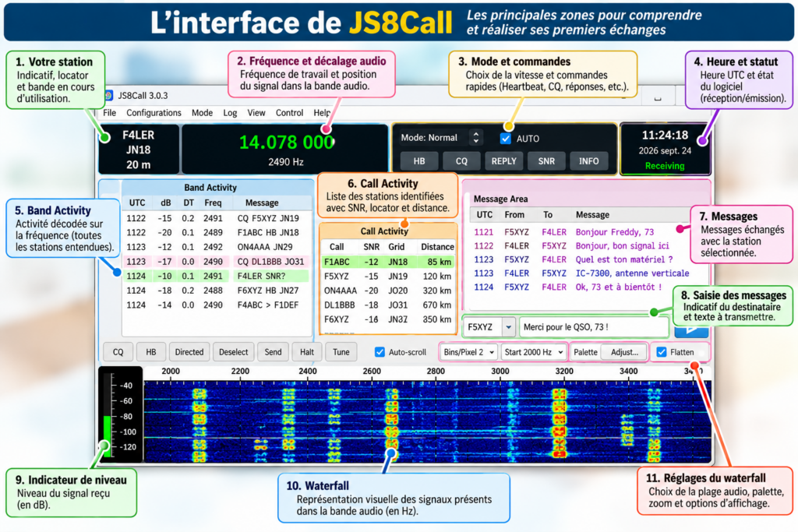Select Band Activity row 'F4ABC > F1DEF'
Screen dimensions: 798x532
[x=217, y=305]
